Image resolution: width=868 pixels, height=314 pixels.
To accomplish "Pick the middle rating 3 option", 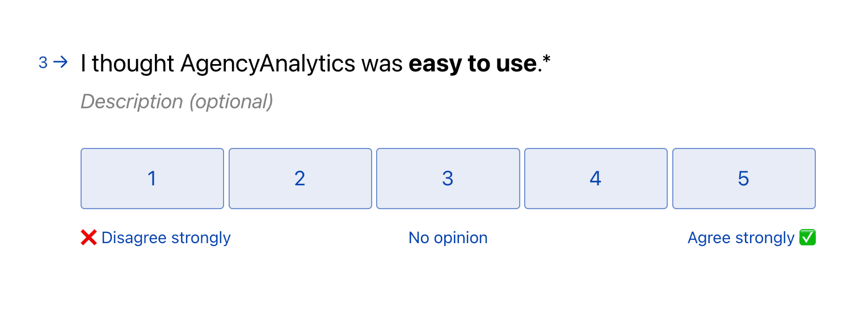I will 448,179.
